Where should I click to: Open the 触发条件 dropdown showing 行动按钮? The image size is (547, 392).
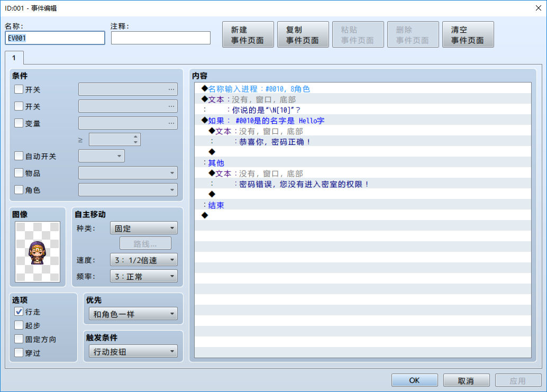[x=133, y=352]
